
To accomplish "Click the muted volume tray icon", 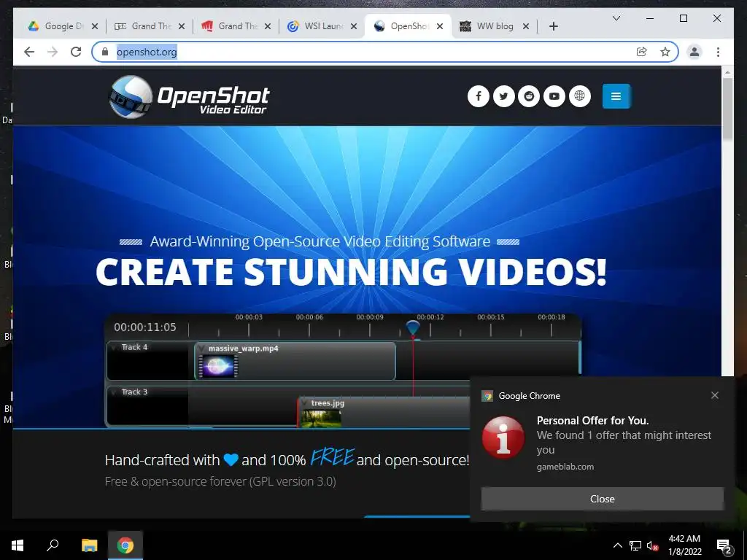I will [x=652, y=545].
